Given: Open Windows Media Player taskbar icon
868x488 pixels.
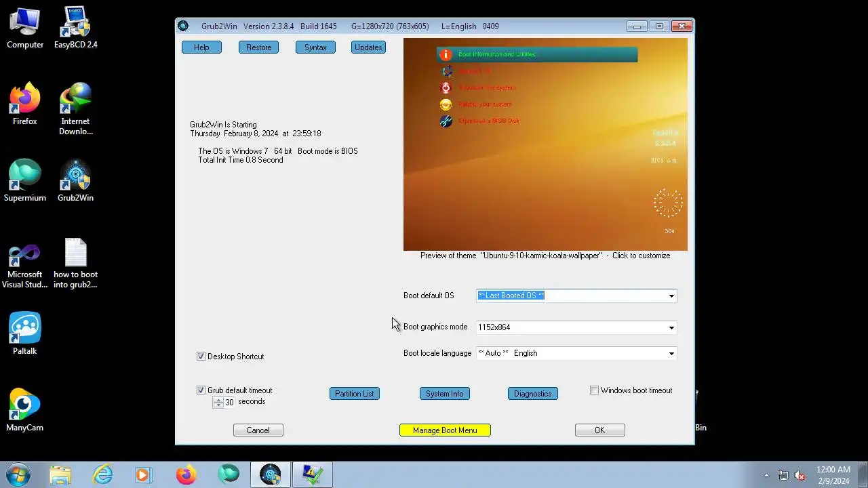Looking at the screenshot, I should (x=144, y=475).
